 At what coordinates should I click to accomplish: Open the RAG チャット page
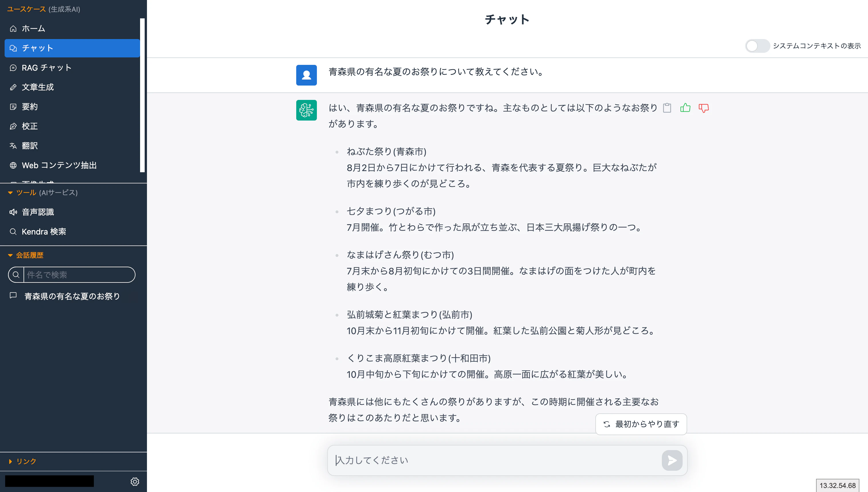click(x=72, y=67)
